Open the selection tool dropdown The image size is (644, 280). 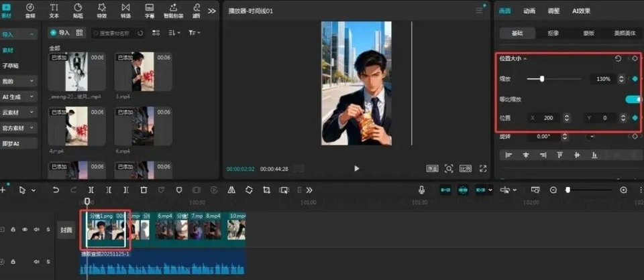click(x=34, y=190)
